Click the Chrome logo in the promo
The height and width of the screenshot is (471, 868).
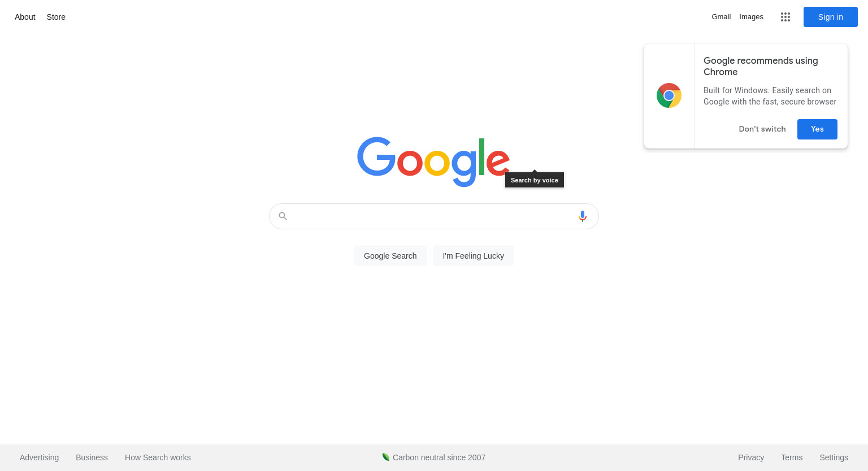click(669, 95)
